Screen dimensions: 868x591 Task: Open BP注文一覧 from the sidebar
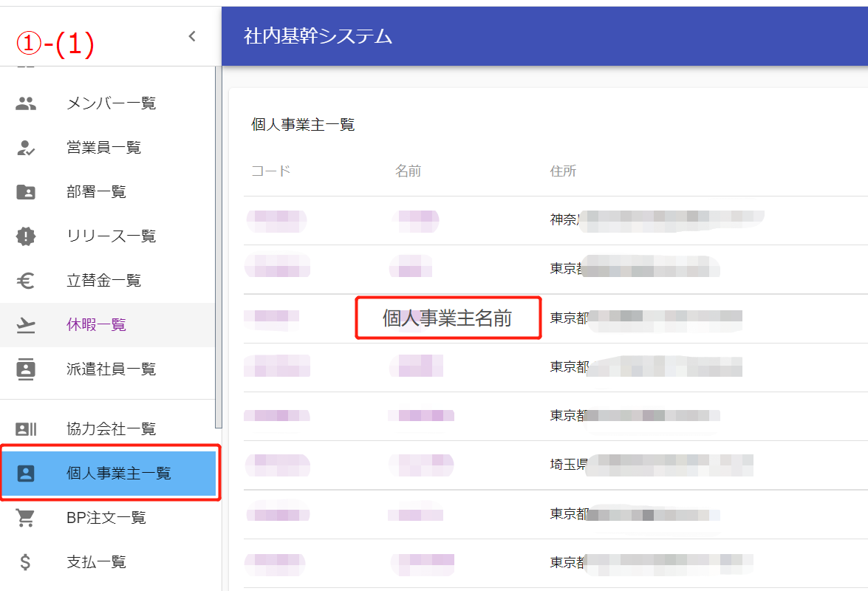click(x=106, y=519)
